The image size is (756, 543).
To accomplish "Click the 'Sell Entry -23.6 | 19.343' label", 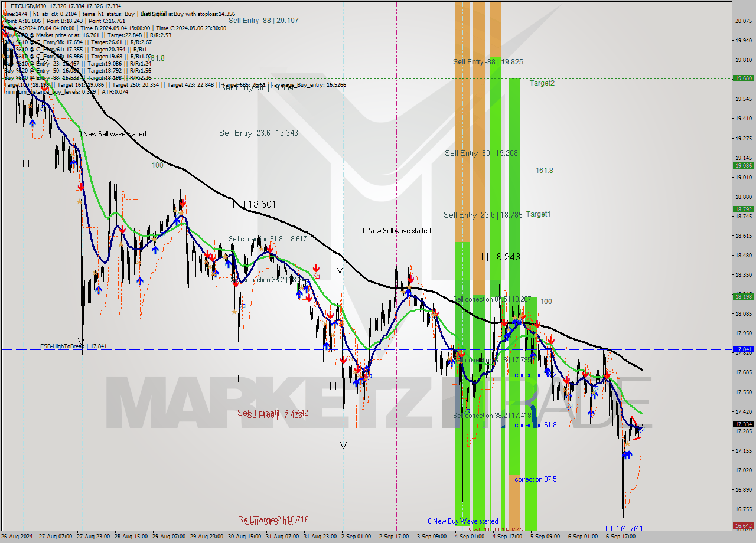I will point(258,133).
